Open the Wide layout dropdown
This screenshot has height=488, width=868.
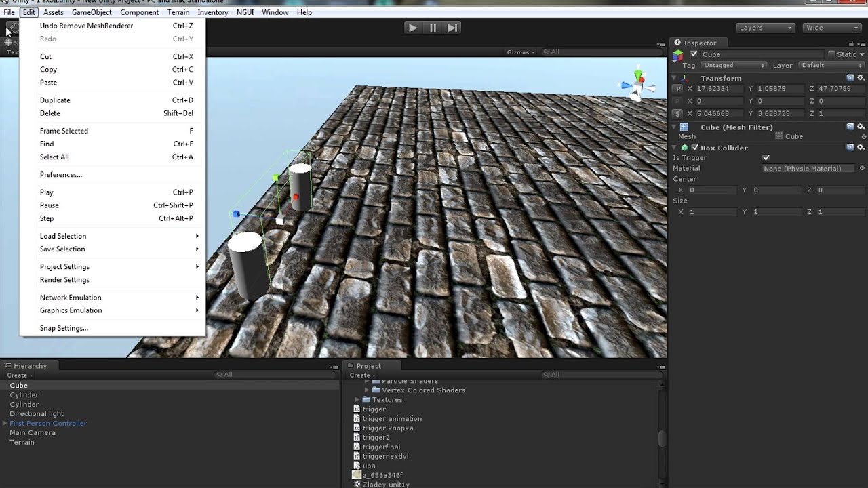831,28
